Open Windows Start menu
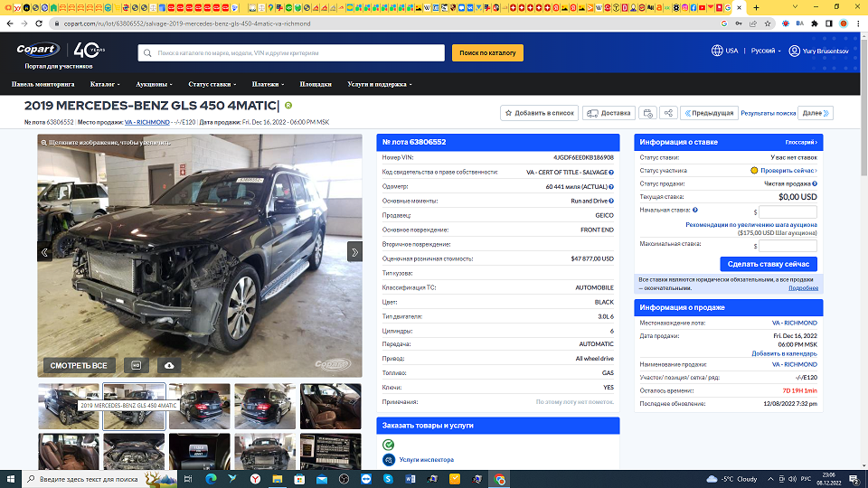Viewport: 868px width, 488px height. (x=11, y=479)
